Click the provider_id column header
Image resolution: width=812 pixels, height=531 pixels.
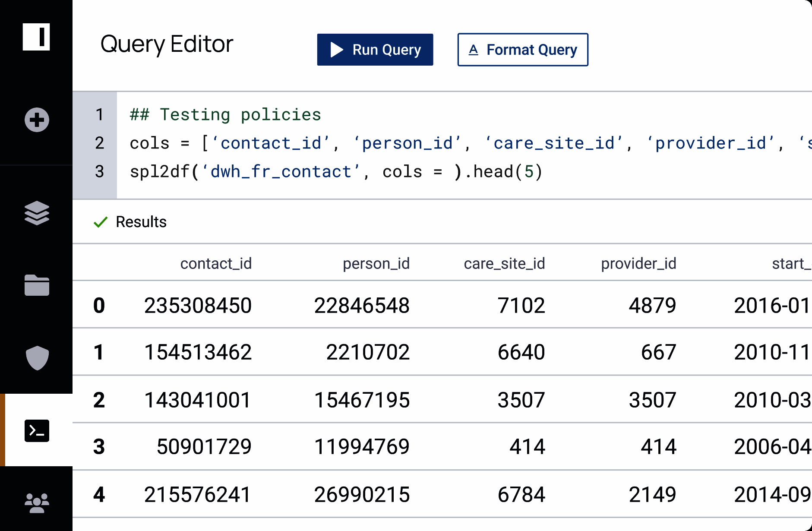point(638,263)
